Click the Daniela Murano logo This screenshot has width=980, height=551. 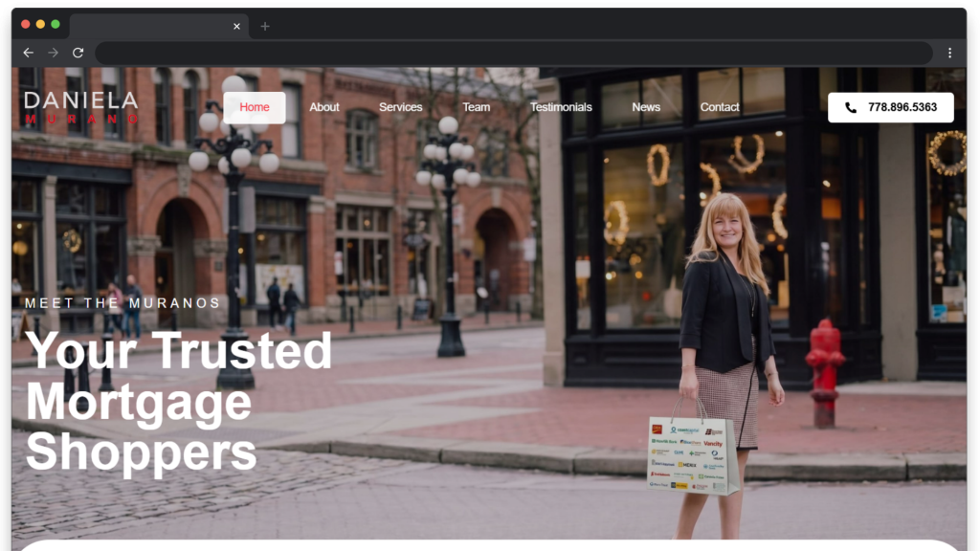[81, 107]
